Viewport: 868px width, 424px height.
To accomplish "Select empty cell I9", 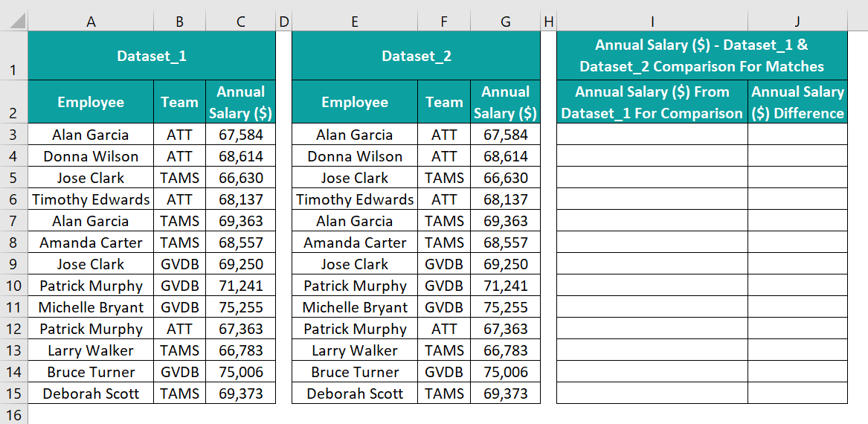I will 652,264.
